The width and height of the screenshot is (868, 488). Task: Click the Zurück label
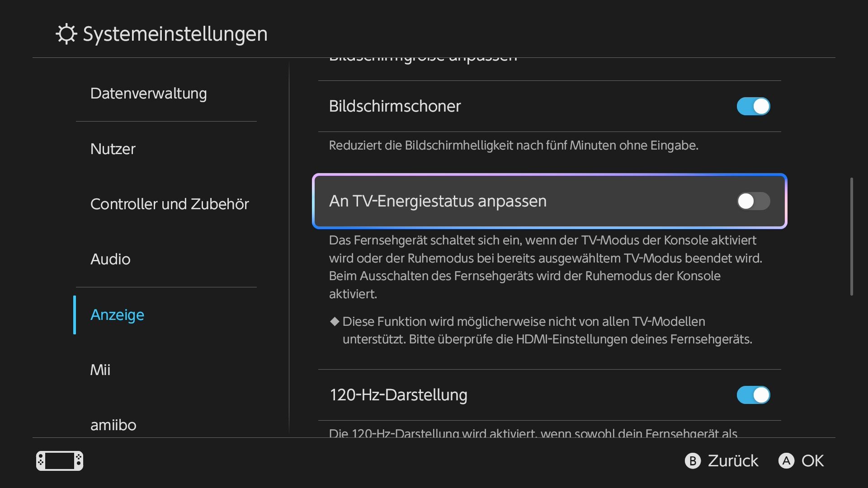733,461
